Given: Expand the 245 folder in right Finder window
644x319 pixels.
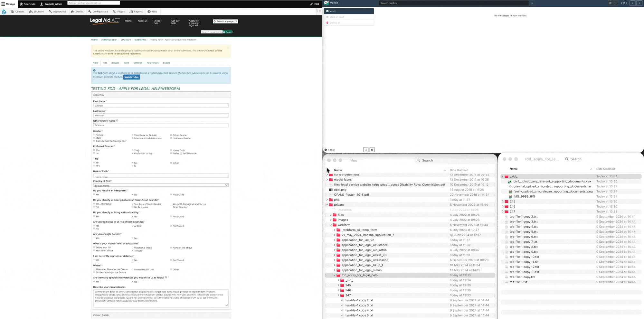Looking at the screenshot, I should pos(503,202).
